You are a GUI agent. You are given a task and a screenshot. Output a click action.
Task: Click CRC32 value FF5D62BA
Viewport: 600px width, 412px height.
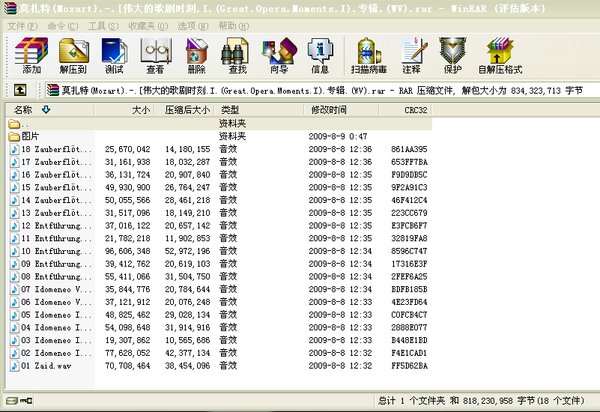[x=409, y=366]
